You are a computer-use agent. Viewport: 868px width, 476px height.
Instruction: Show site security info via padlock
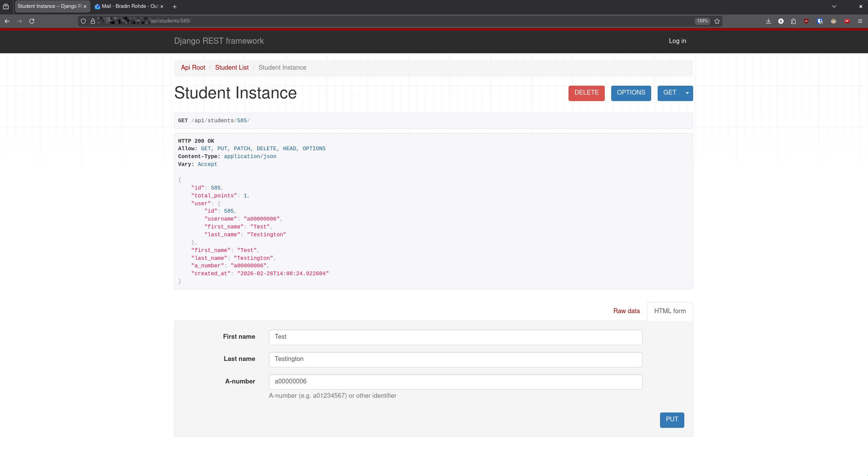pyautogui.click(x=93, y=21)
